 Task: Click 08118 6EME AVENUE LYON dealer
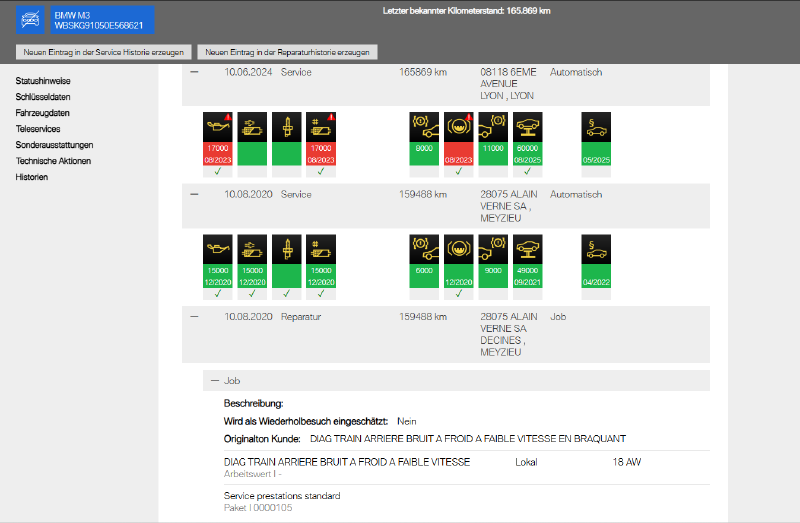pyautogui.click(x=508, y=84)
